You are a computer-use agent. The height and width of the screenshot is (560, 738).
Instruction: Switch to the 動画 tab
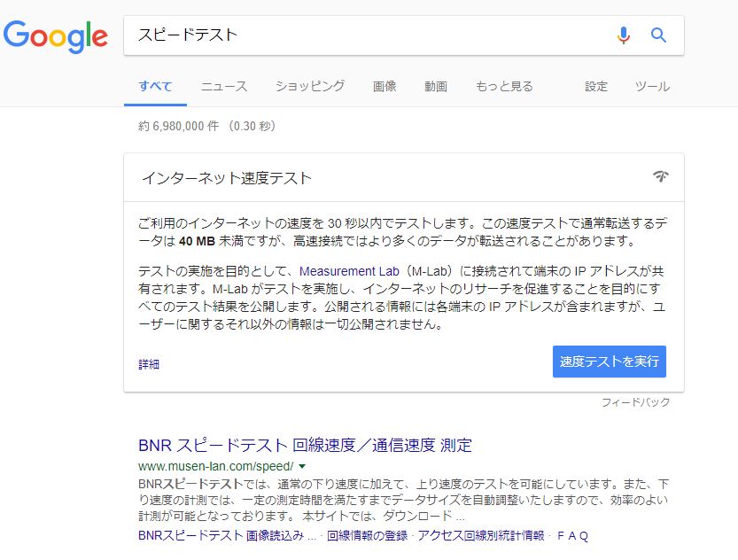[436, 87]
